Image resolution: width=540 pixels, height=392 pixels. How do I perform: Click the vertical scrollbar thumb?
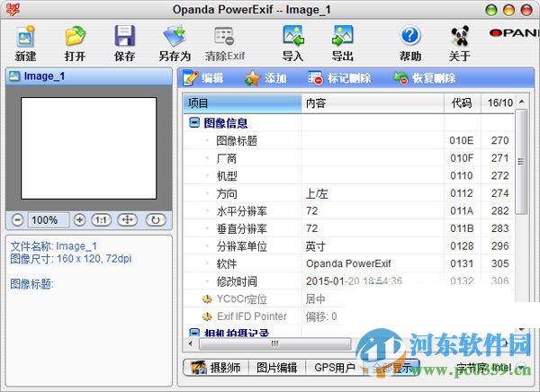[x=521, y=162]
